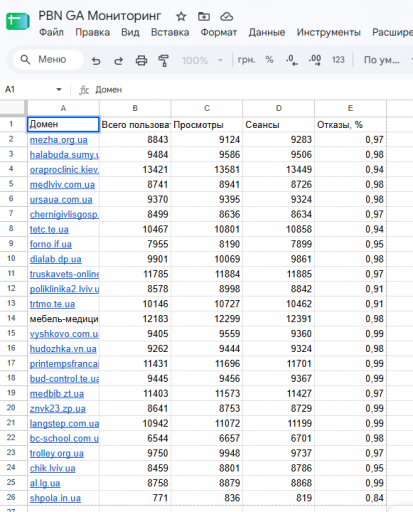Redo the last undone action

pos(118,61)
